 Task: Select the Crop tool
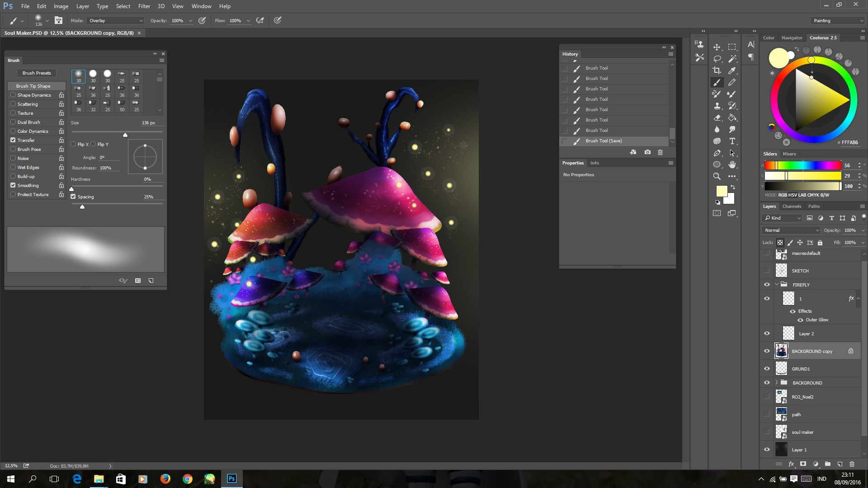coord(717,71)
